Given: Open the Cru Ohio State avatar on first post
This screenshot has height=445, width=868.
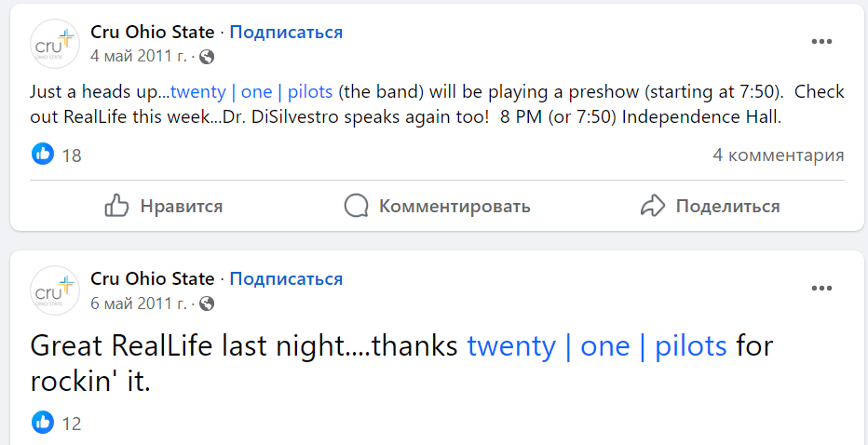Looking at the screenshot, I should tap(54, 44).
